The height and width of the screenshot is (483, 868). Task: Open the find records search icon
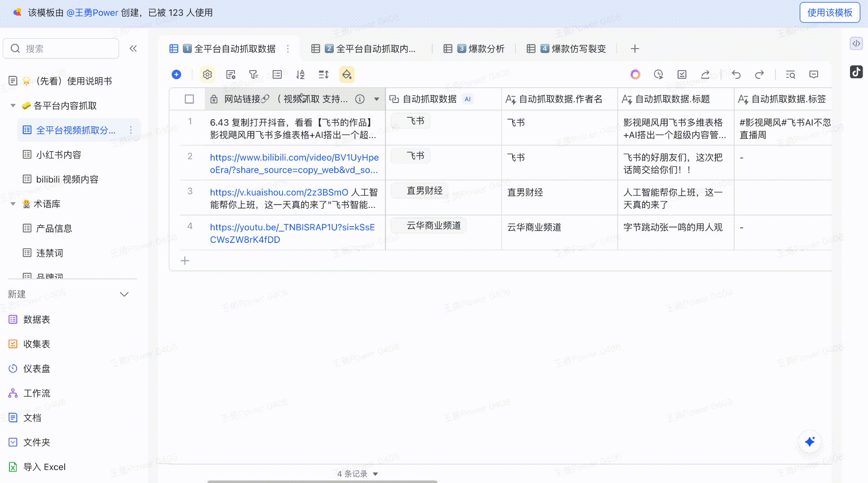(x=790, y=75)
